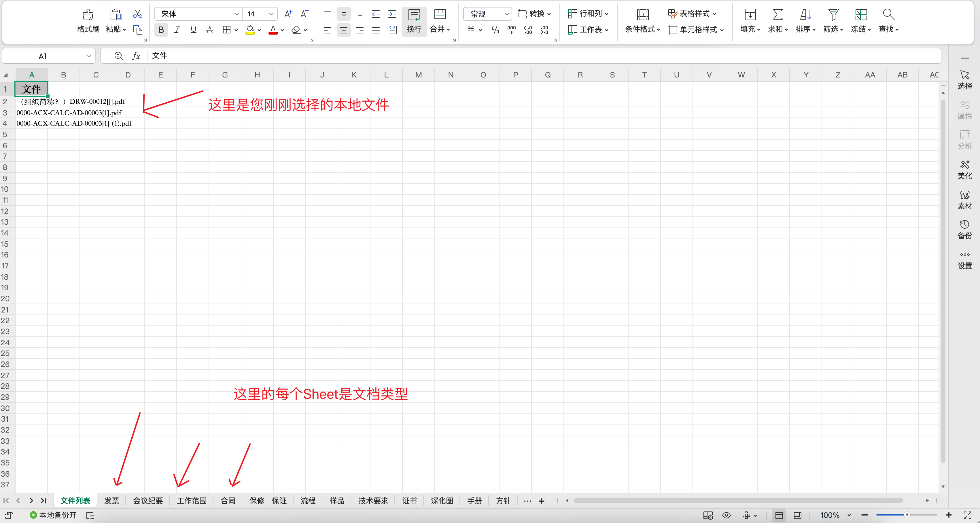Click the 条件格式 button
This screenshot has width=980, height=523.
642,21
